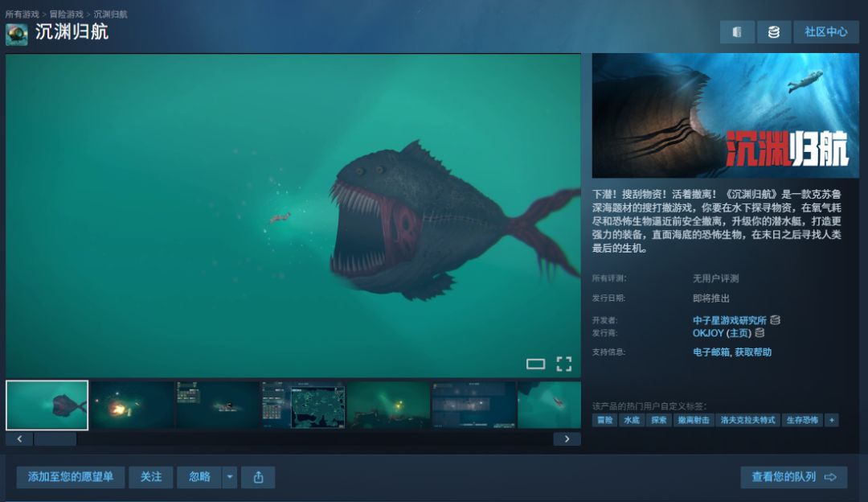Open the 冒险游戏 breadcrumb link
Screen dimensions: 868x502
click(67, 14)
